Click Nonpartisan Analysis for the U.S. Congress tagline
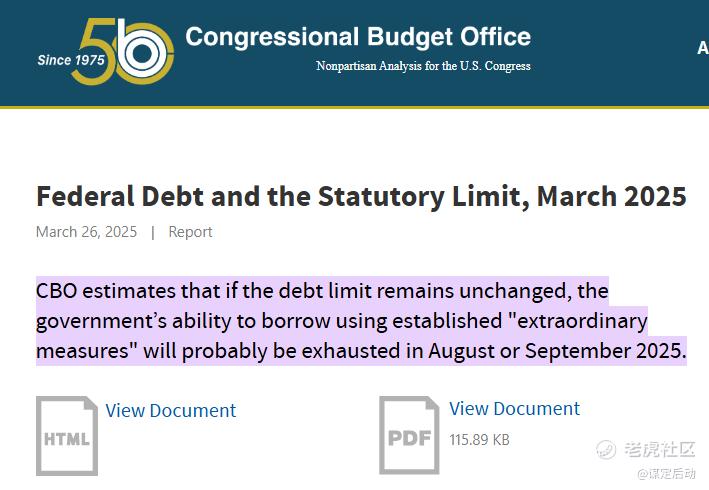The image size is (709, 490). click(423, 66)
